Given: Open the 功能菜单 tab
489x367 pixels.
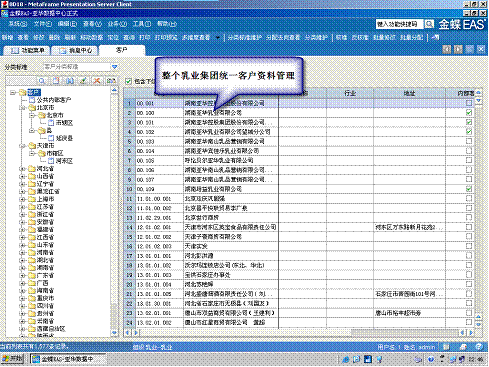Looking at the screenshot, I should 27,50.
